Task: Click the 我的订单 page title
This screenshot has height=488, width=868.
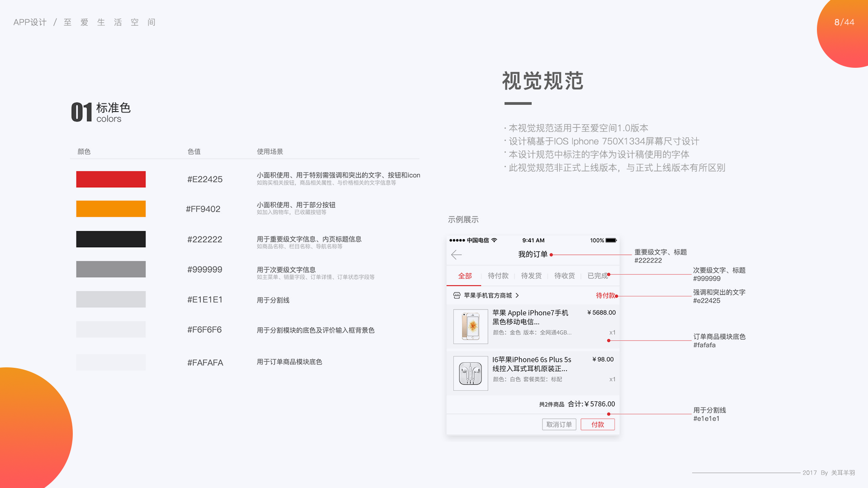Action: [533, 254]
